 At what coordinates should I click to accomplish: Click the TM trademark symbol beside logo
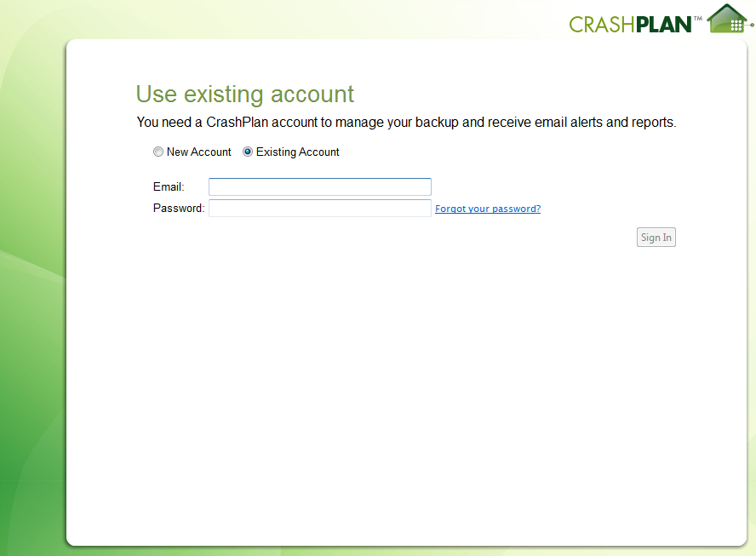click(x=698, y=16)
